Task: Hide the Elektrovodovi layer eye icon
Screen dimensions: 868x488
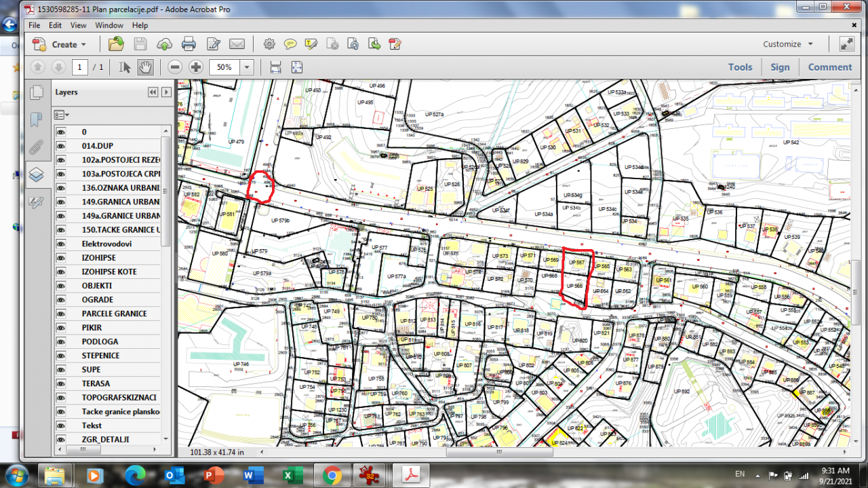Action: pyautogui.click(x=61, y=244)
